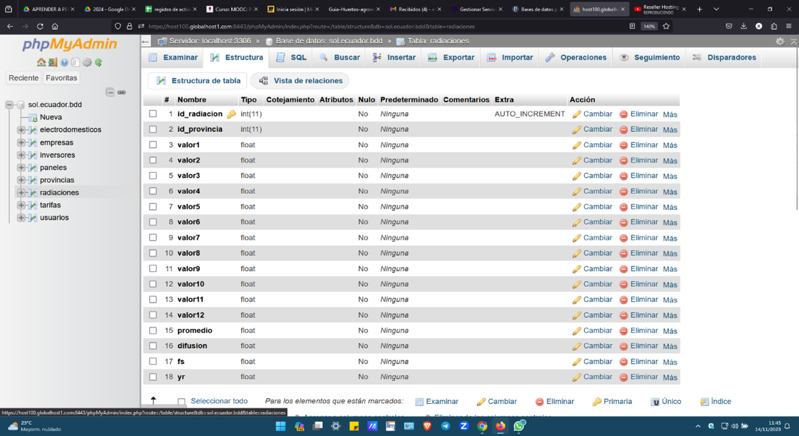Open Chrome from the Windows taskbar

(x=482, y=426)
